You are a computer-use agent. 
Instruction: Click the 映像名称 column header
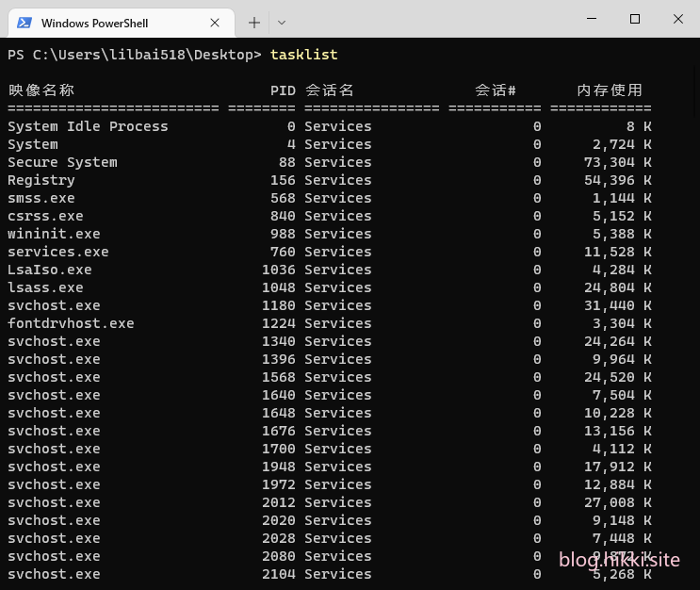click(x=41, y=90)
